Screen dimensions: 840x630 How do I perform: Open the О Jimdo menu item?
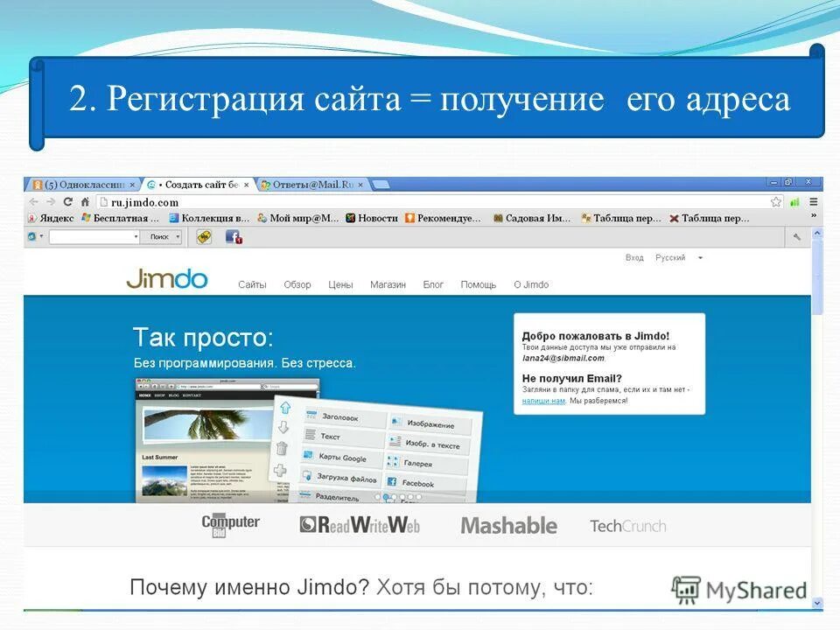531,284
